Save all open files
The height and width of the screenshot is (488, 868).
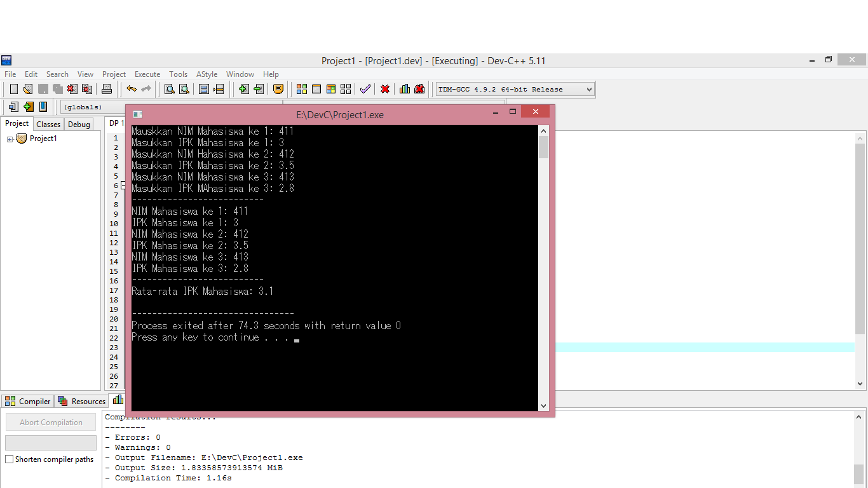57,89
